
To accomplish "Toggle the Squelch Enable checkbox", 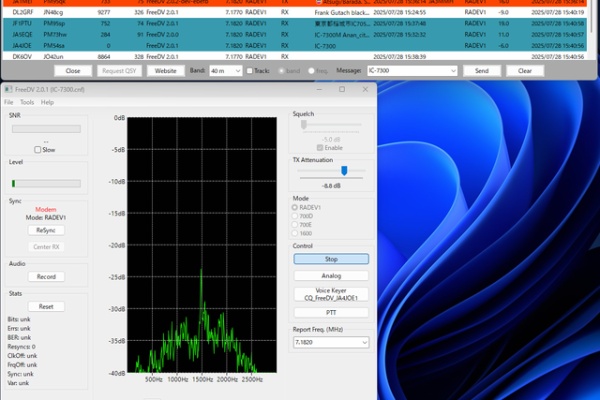I will (x=320, y=148).
